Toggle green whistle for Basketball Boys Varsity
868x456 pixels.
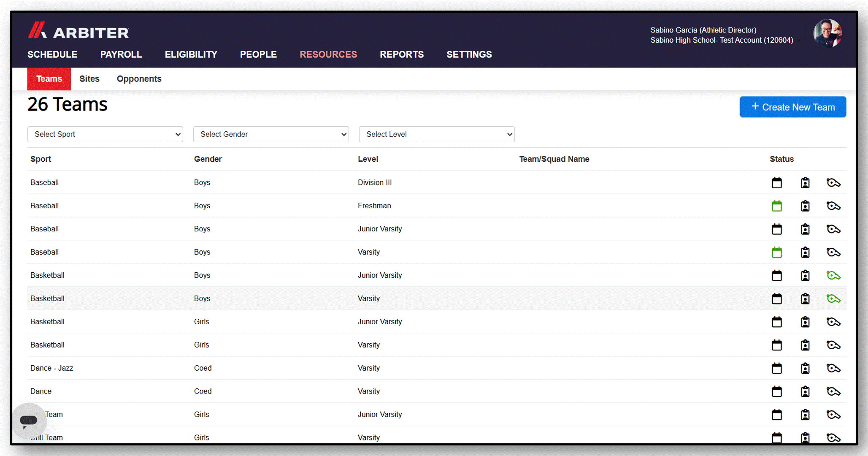point(833,299)
